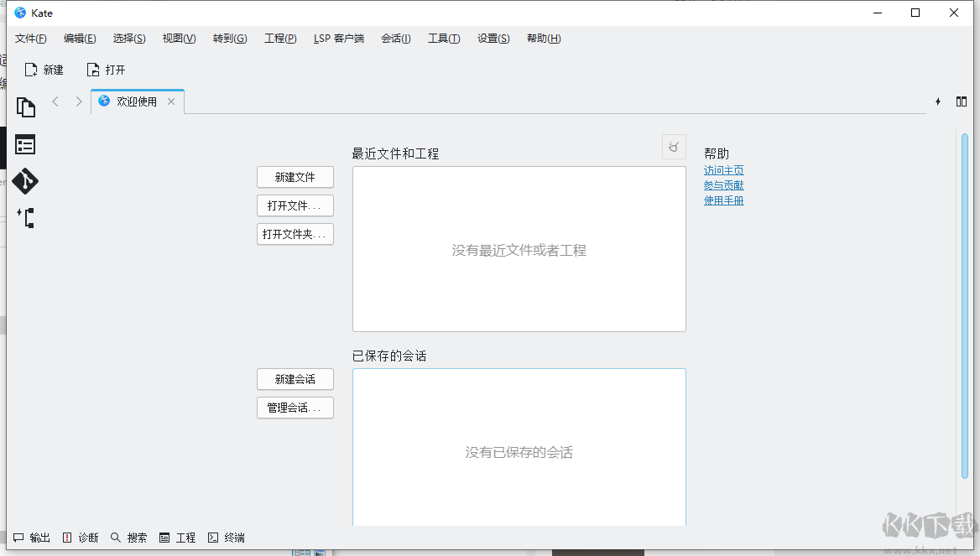Go forward with the right arrow
Image resolution: width=980 pixels, height=556 pixels.
79,101
